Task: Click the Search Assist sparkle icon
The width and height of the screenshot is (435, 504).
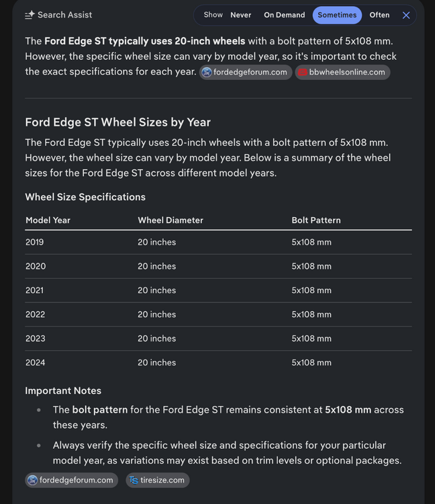Action: tap(30, 15)
